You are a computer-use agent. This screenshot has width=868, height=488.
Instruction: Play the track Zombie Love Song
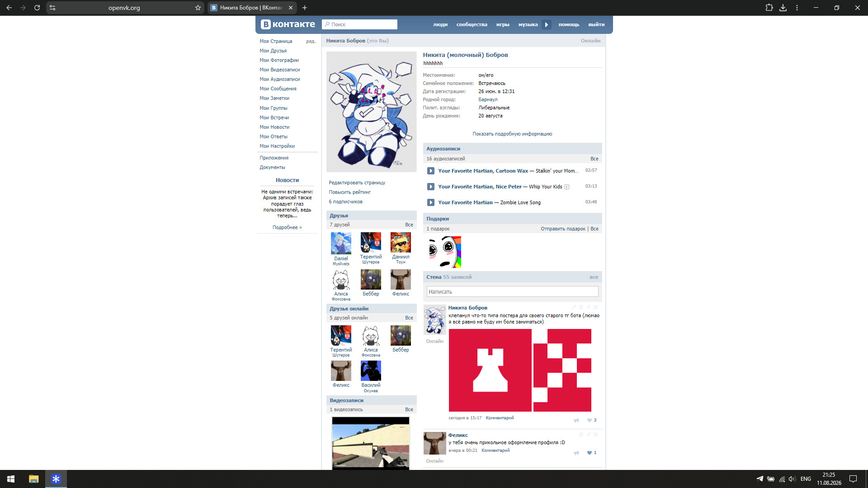click(431, 202)
